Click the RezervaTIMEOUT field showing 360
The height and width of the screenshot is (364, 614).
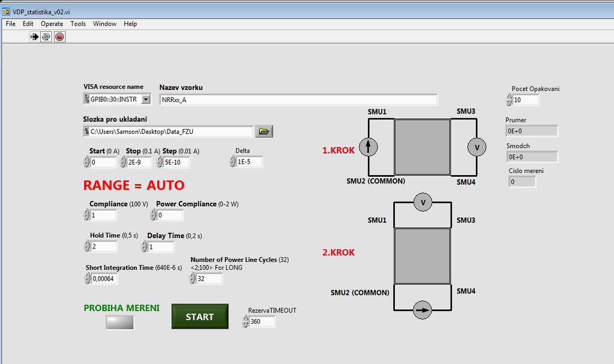pos(262,322)
